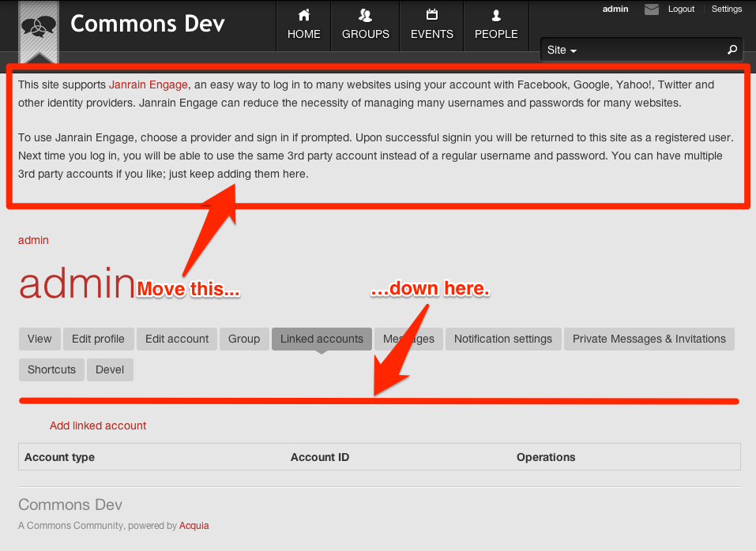The width and height of the screenshot is (756, 551).
Task: Click the Commons Dev site title
Action: [x=148, y=24]
